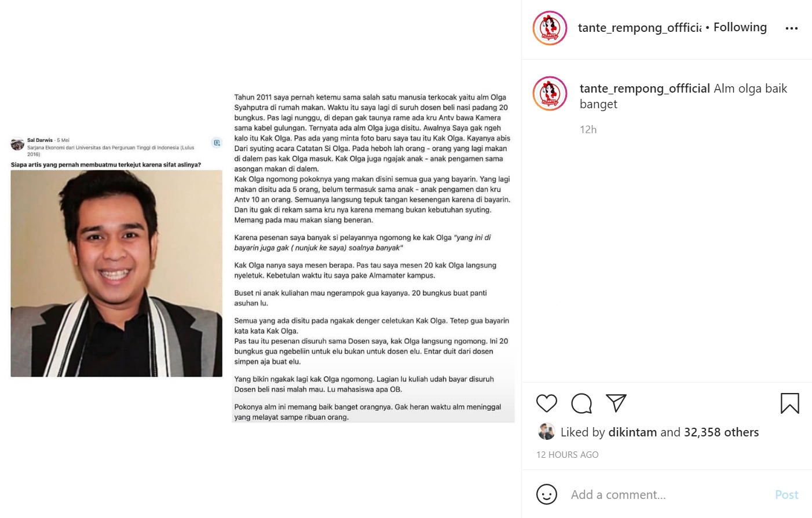Open more actions menu for the post
Viewport: 812px width, 518px height.
pos(792,27)
